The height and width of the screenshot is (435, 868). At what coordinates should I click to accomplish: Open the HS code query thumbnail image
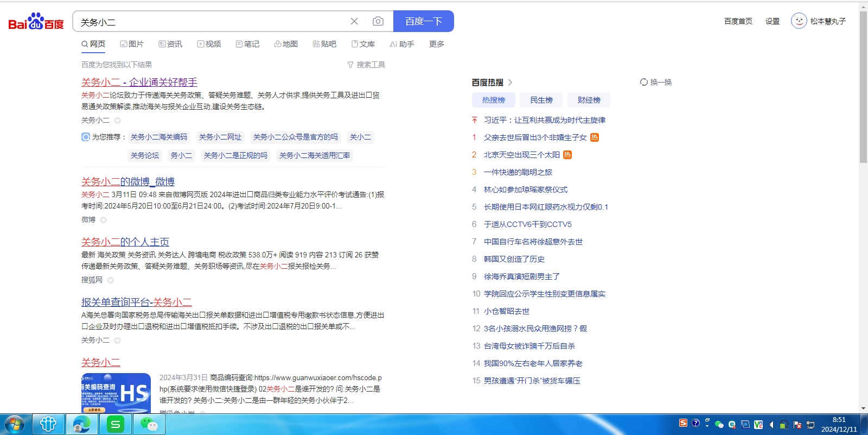(116, 393)
